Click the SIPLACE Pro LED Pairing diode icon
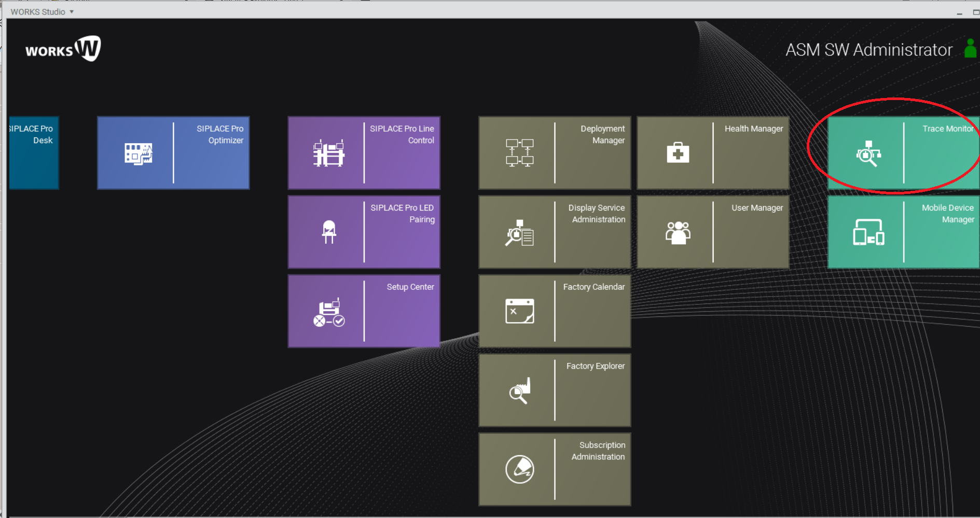 click(329, 232)
